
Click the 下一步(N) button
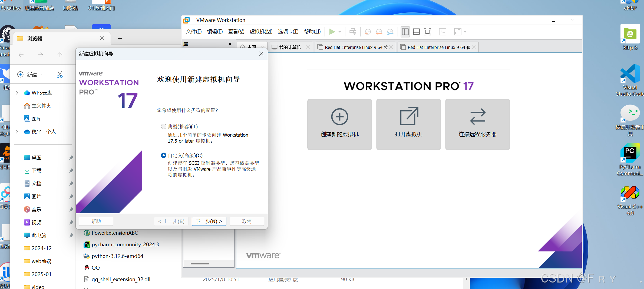point(209,221)
